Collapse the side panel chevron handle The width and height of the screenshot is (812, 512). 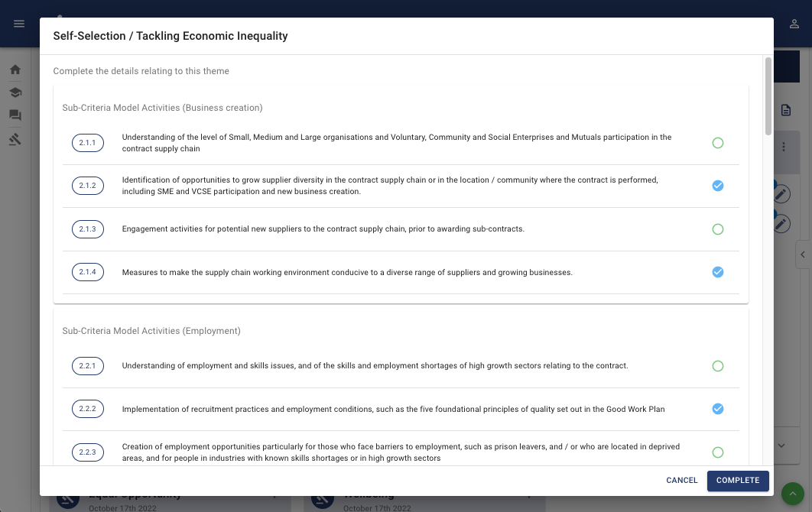(803, 254)
